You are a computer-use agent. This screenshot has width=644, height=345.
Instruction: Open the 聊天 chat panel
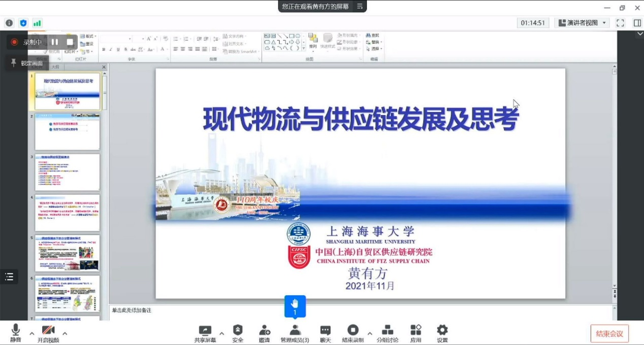click(326, 333)
